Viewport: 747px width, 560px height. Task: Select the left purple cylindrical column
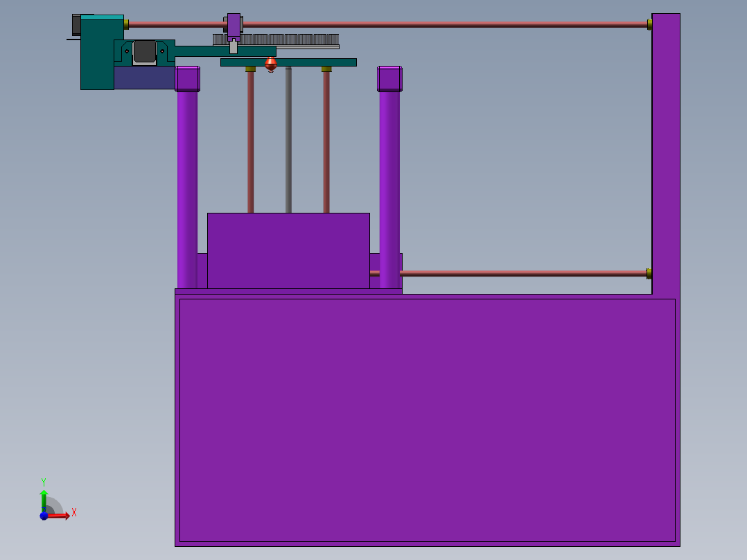[187, 190]
